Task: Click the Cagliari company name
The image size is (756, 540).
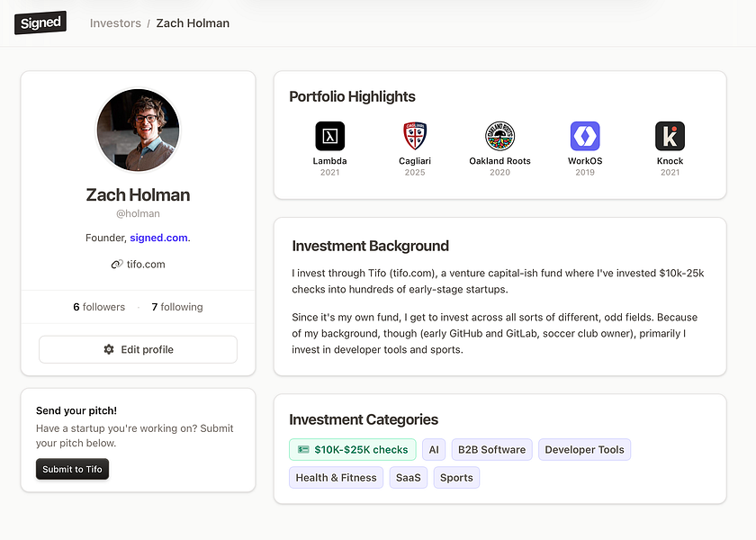Action: [x=415, y=161]
